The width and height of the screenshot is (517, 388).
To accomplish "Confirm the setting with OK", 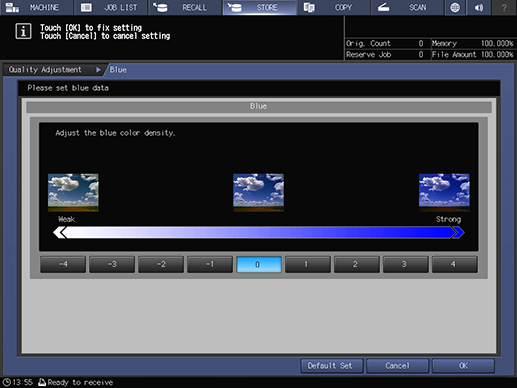I will (463, 366).
